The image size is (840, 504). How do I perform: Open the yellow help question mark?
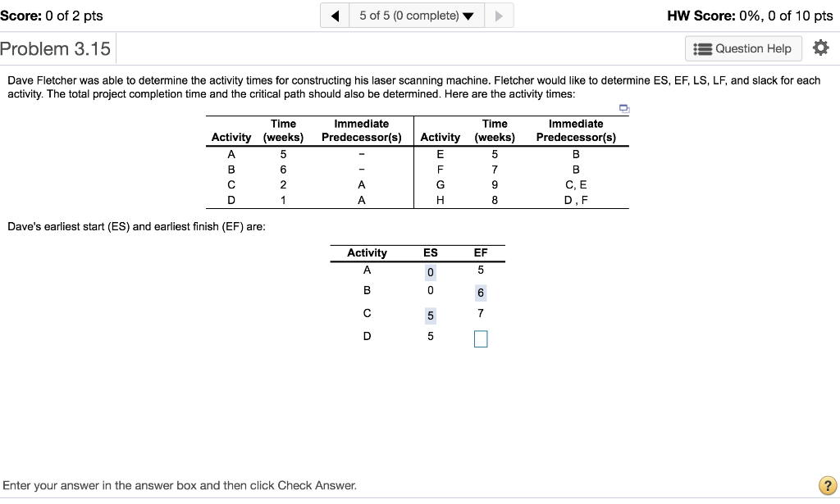(x=827, y=485)
